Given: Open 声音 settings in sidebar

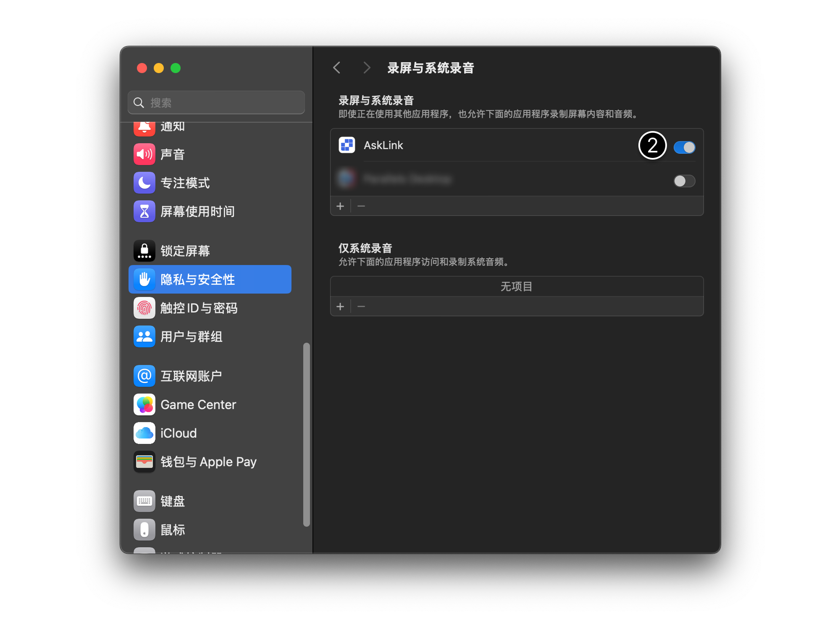Looking at the screenshot, I should click(x=172, y=154).
